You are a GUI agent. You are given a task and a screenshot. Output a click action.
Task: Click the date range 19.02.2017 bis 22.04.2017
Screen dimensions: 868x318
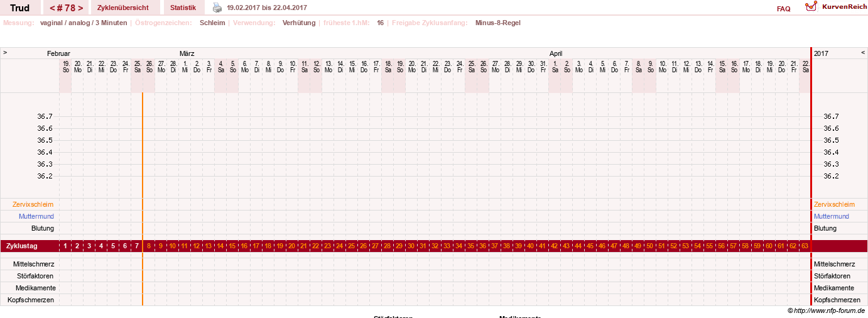coord(267,8)
